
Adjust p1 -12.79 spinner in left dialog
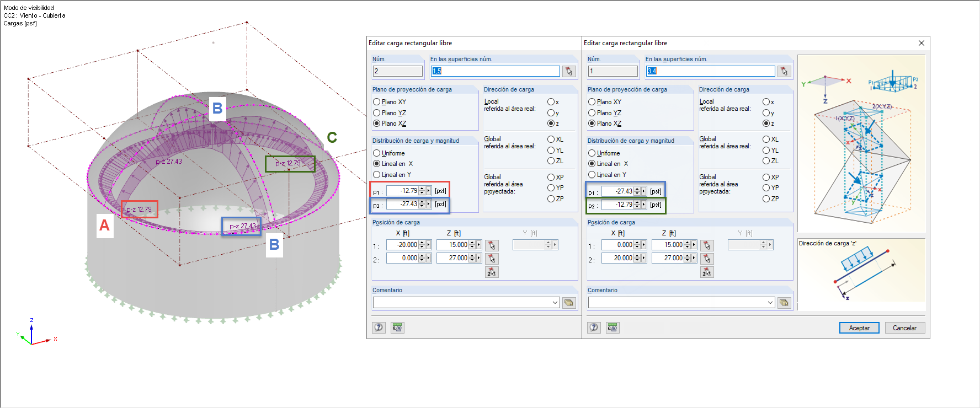pyautogui.click(x=422, y=191)
